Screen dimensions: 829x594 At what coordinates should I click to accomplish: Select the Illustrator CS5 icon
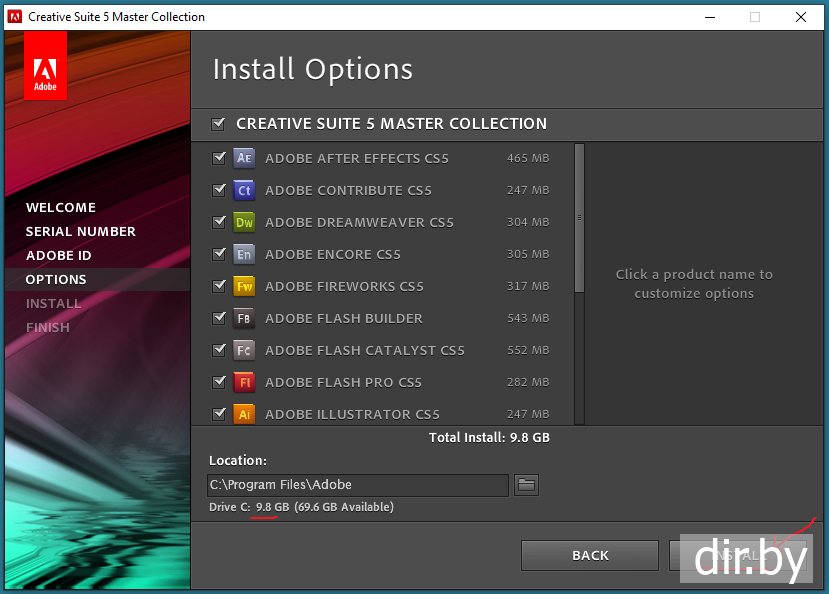pyautogui.click(x=244, y=414)
